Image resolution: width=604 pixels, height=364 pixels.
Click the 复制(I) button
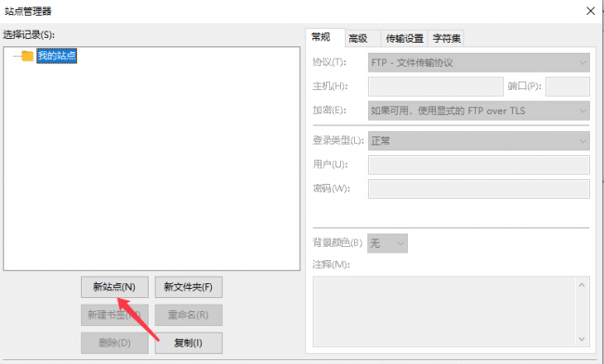[x=189, y=343]
